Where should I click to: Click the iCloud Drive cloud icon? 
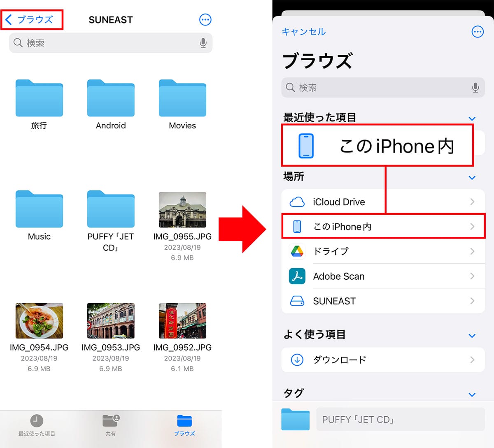coord(297,202)
